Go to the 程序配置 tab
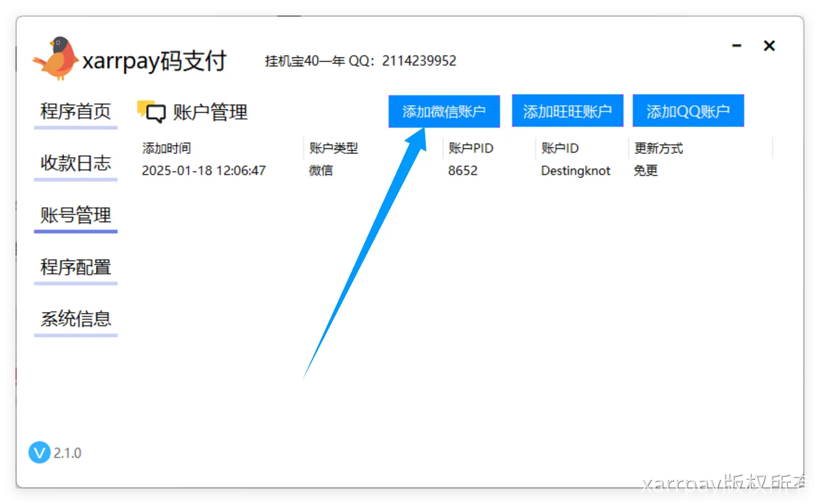Screen dimensions: 820x504 point(76,268)
